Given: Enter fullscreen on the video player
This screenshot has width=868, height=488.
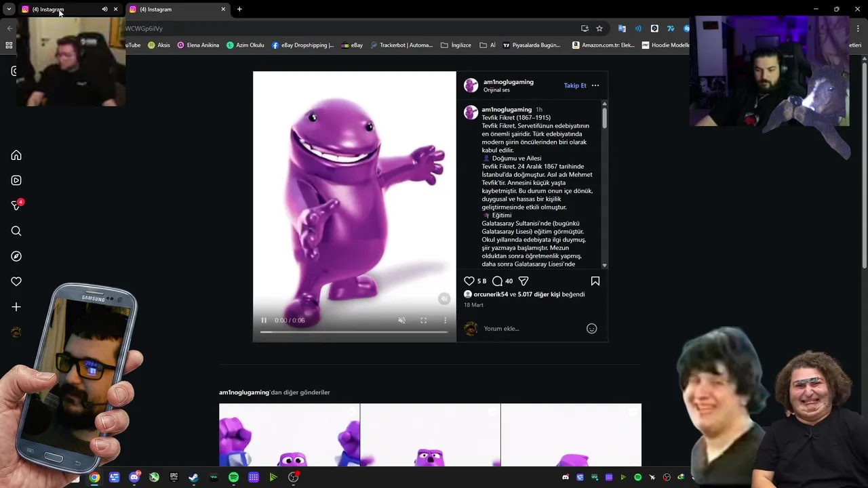Looking at the screenshot, I should (423, 321).
